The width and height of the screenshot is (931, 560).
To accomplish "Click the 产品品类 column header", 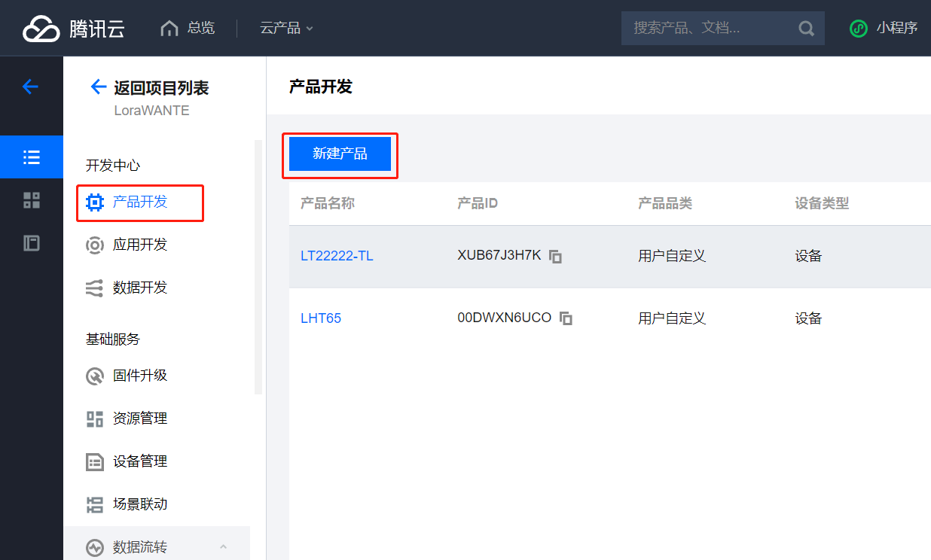I will point(665,203).
